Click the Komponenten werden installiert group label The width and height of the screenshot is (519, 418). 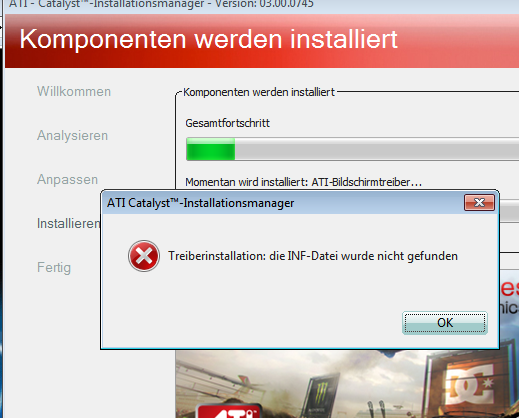(259, 92)
